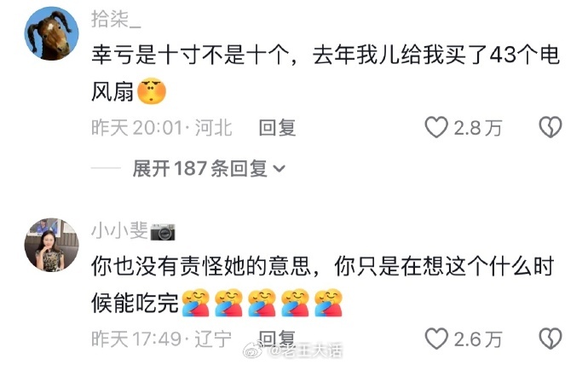Like the comment by 小小斐
This screenshot has height=365, width=588.
[436, 339]
